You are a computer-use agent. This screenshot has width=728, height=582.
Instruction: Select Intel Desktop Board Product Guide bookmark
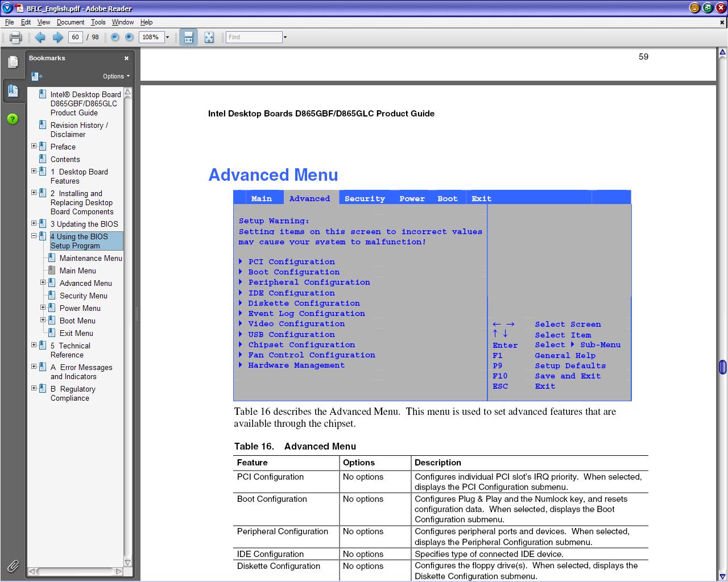click(x=85, y=103)
